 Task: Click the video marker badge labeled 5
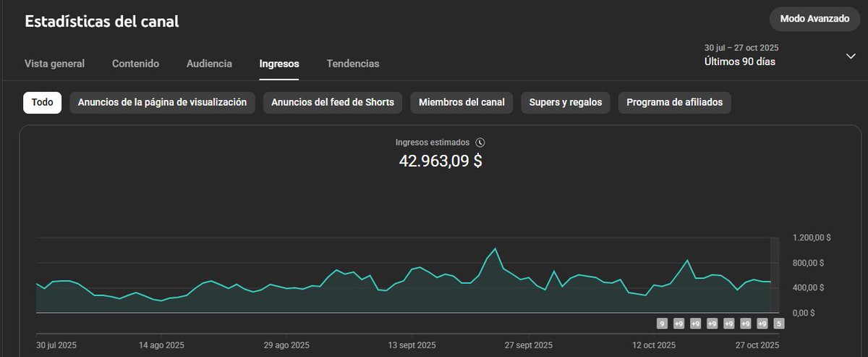(x=779, y=324)
